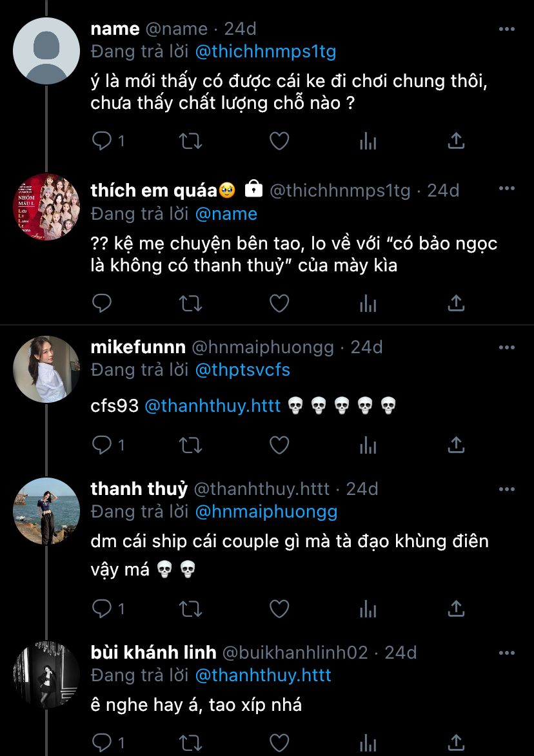Open thanh thuỷ's profile from display name
Screen dimensions: 534x756
tap(139, 489)
